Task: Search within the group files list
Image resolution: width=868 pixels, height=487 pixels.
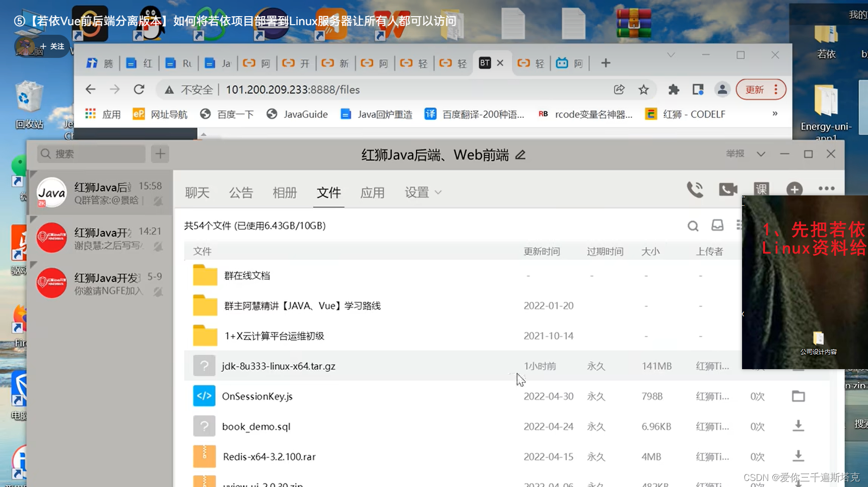Action: pos(693,226)
